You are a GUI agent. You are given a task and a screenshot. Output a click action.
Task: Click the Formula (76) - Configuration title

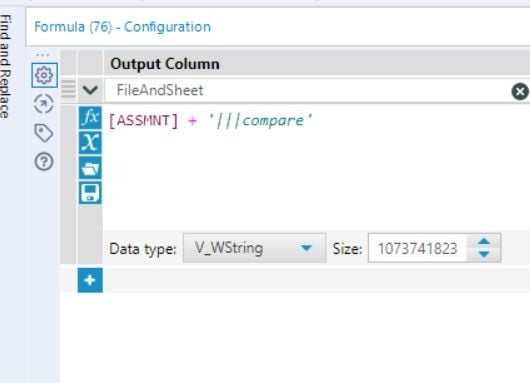pos(122,27)
